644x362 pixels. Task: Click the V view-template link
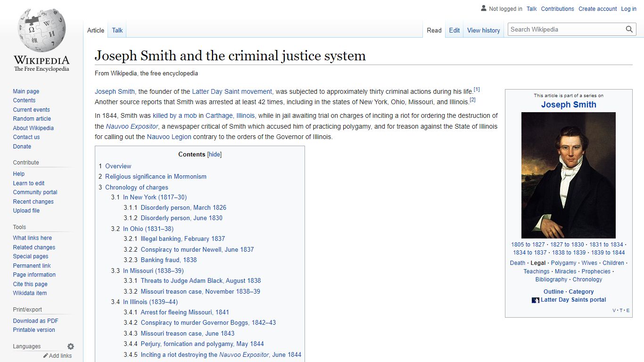pos(614,311)
